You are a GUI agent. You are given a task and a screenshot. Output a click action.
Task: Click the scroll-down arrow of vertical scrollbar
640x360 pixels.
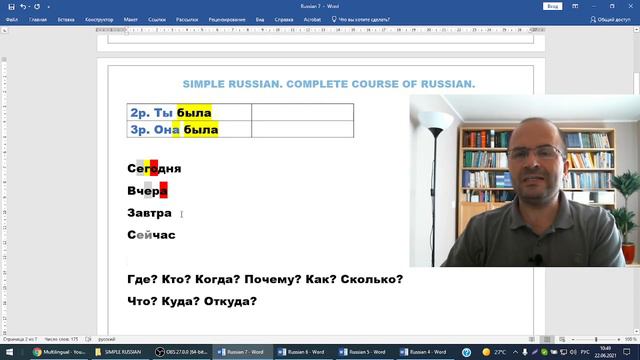click(x=636, y=332)
